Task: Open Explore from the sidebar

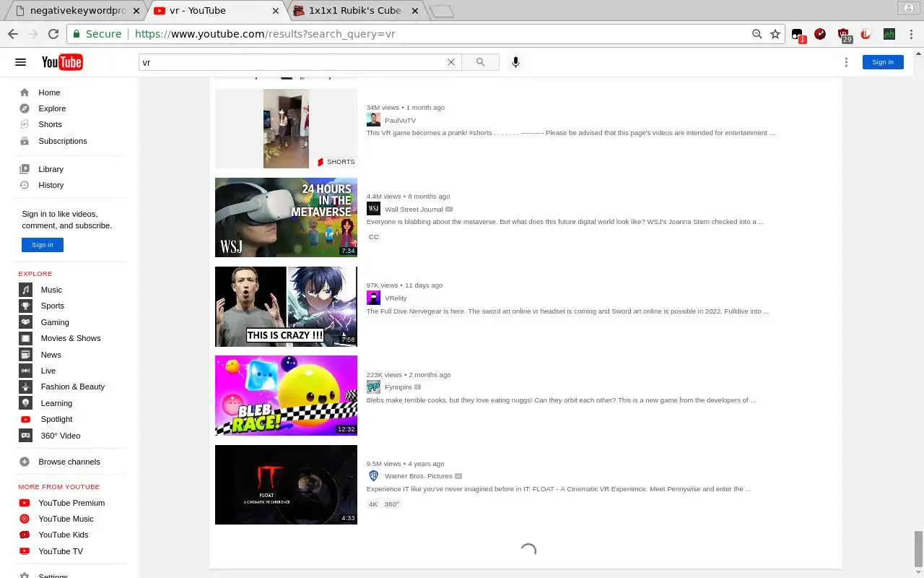Action: coord(52,108)
